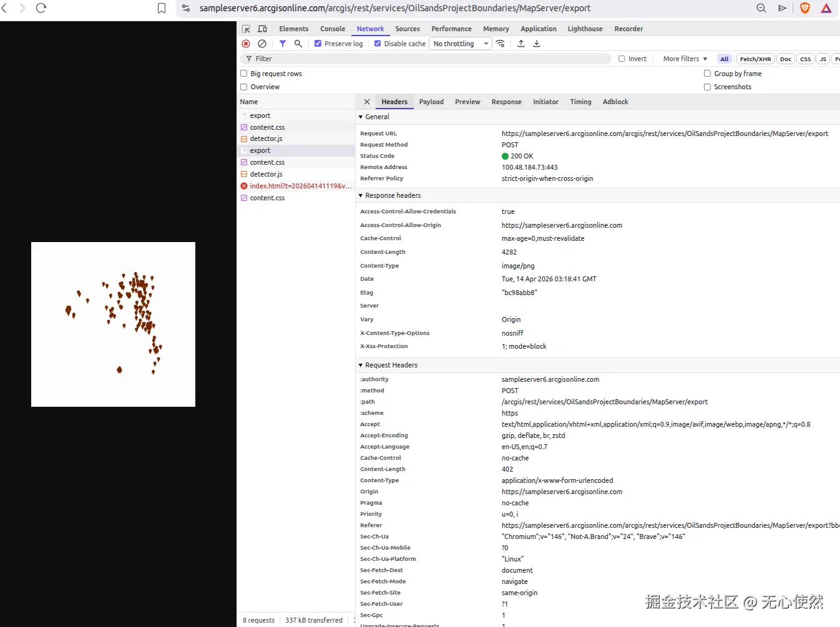Enable the Screenshots checkbox

pos(708,87)
